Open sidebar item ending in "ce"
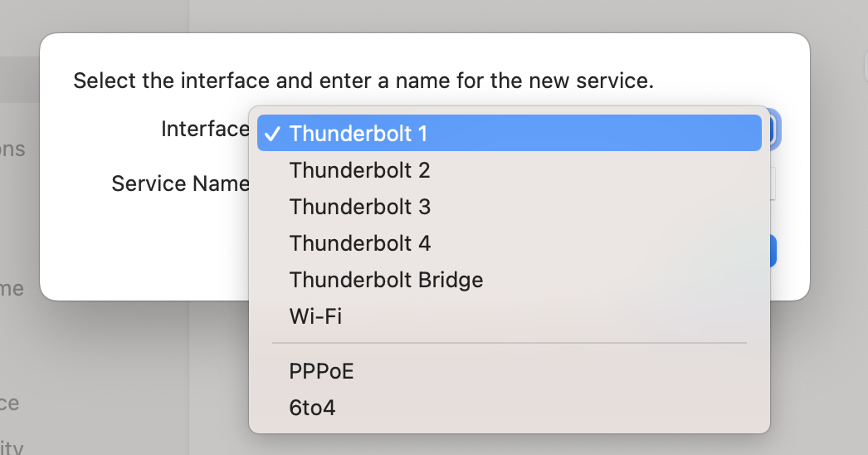868x455 pixels. (x=9, y=403)
